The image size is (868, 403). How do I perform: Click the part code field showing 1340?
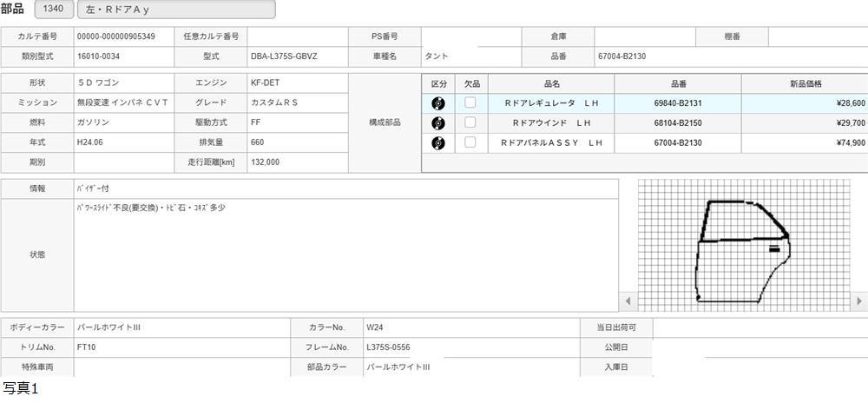click(53, 10)
